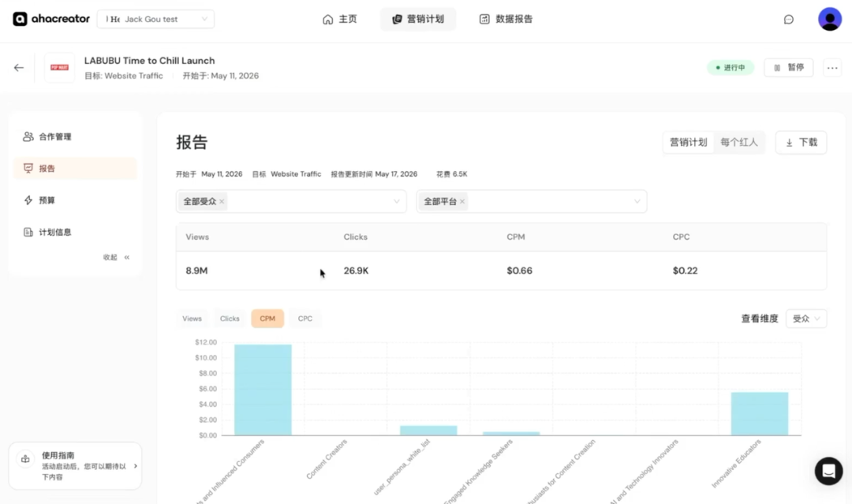The image size is (852, 504).
Task: Click the 进行中 status badge
Action: point(731,67)
